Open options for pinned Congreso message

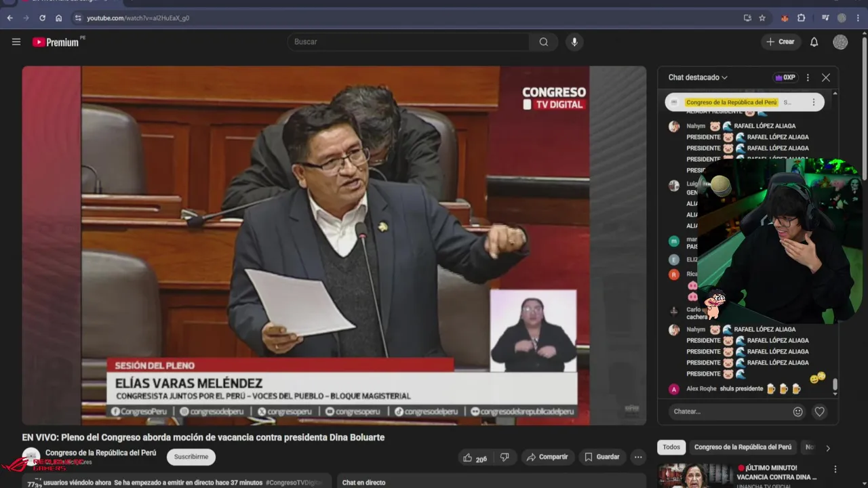pos(814,102)
